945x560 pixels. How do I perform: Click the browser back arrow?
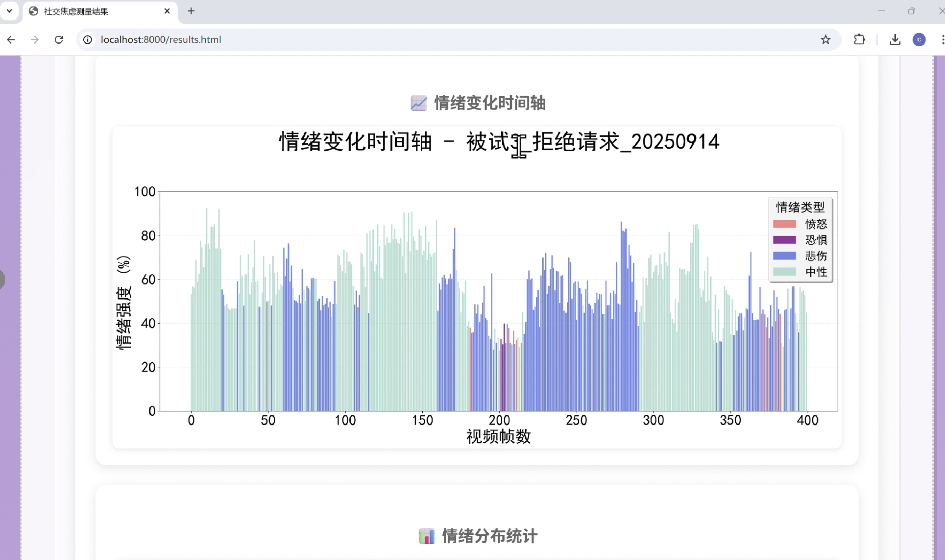click(11, 40)
